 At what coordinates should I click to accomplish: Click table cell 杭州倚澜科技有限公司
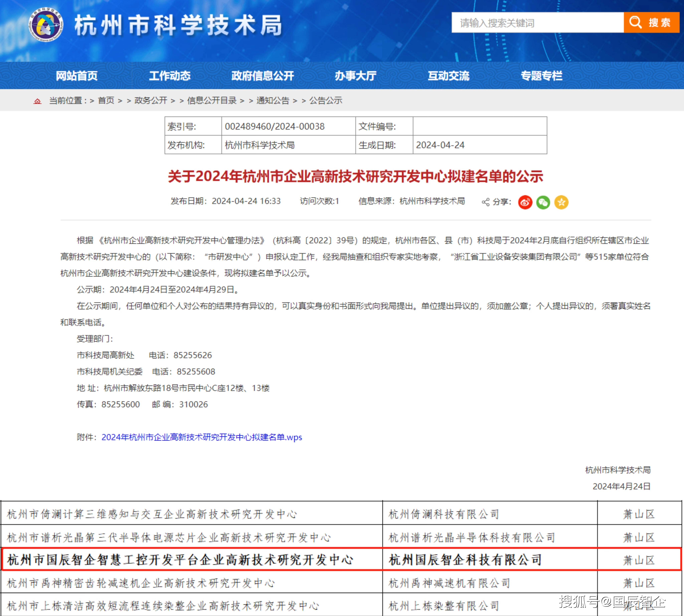click(490, 513)
